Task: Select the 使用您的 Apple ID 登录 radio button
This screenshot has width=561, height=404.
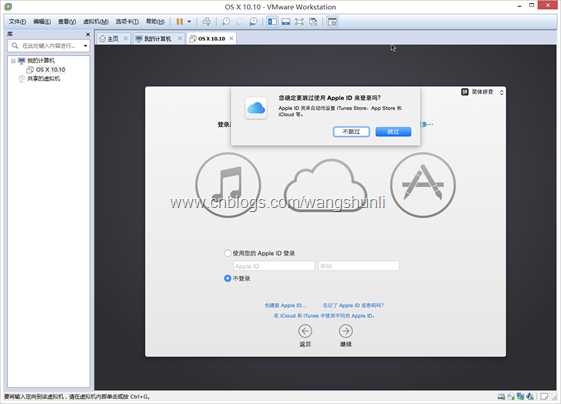Action: pyautogui.click(x=227, y=253)
